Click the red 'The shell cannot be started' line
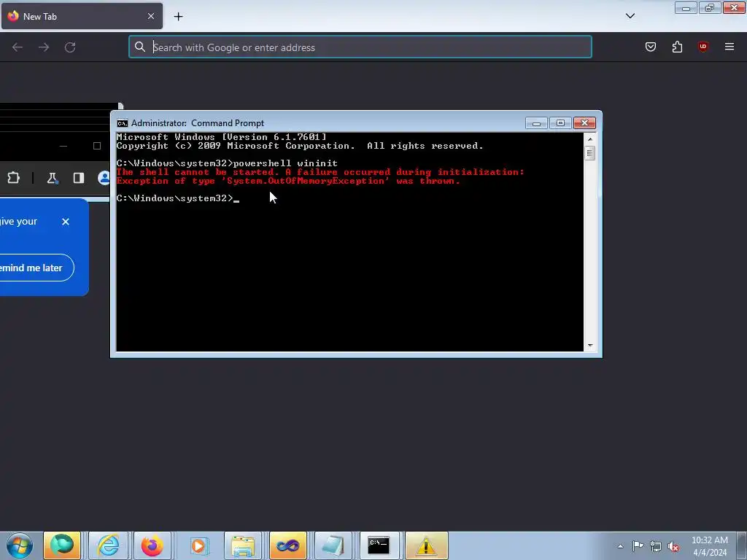This screenshot has width=747, height=560. click(320, 172)
